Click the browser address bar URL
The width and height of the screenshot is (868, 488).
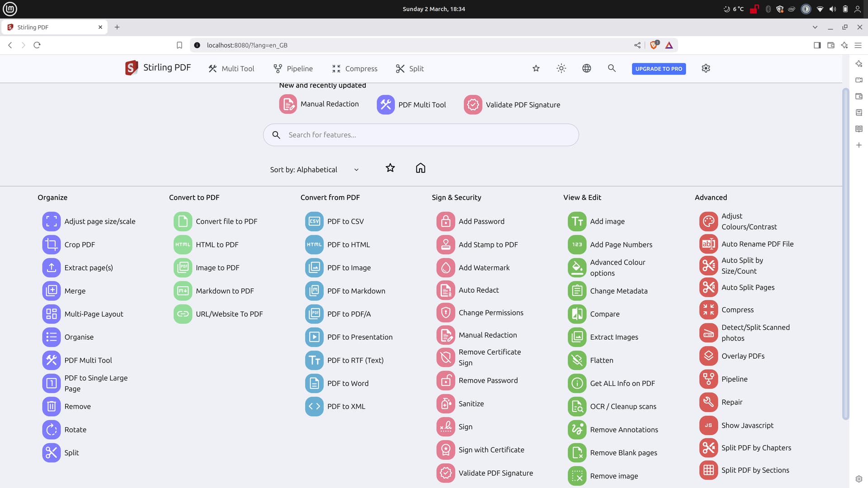pyautogui.click(x=247, y=45)
